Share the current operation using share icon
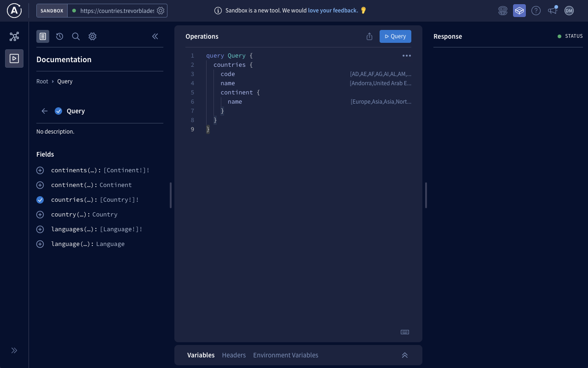The image size is (588, 368). [x=369, y=36]
